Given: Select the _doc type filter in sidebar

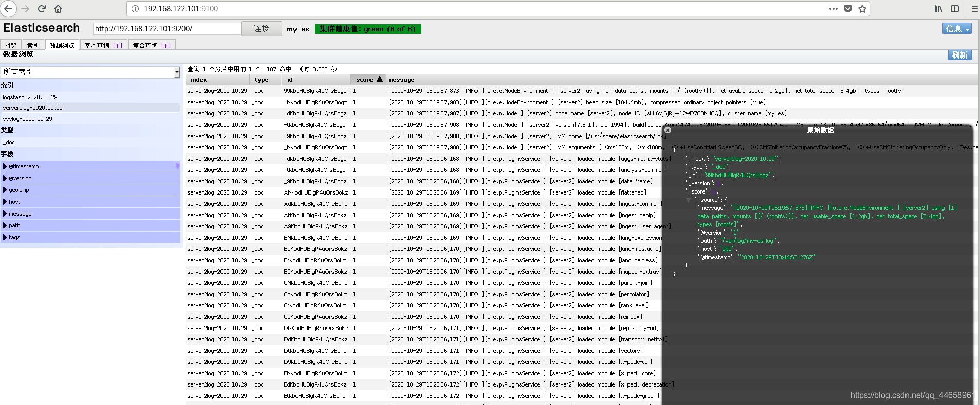Looking at the screenshot, I should click(x=90, y=142).
